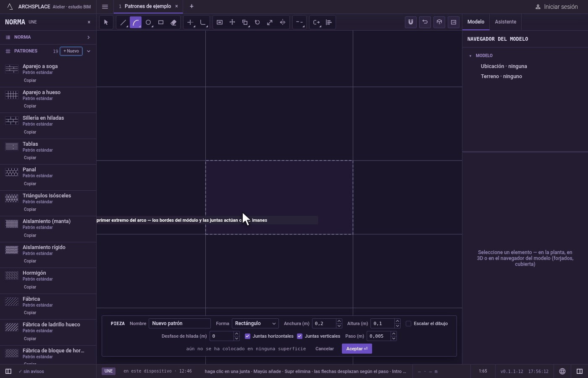Viewport: 588px width, 378px height.
Task: Choose the straight line drawing tool
Action: tap(123, 22)
